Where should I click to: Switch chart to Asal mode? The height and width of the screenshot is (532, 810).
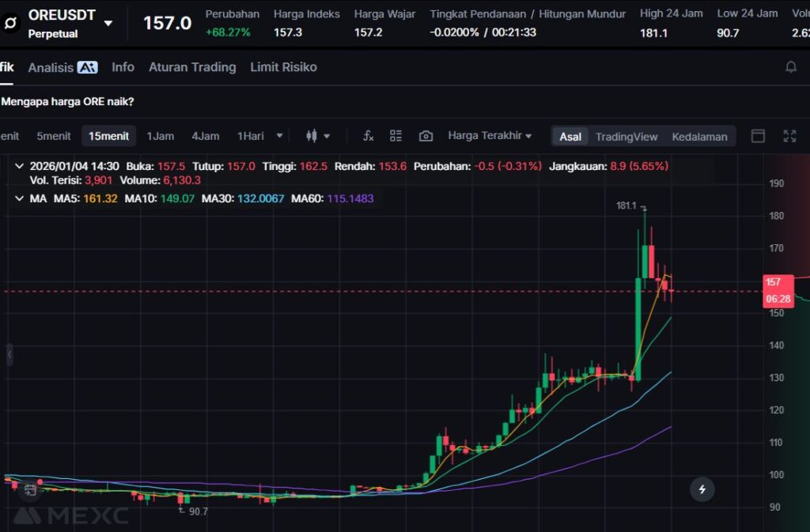coord(570,137)
